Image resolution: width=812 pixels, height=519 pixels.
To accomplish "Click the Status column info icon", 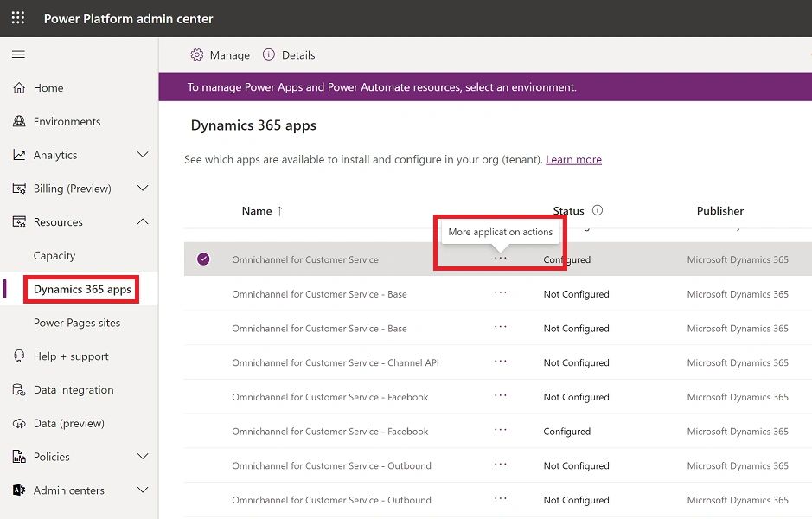I will (598, 210).
